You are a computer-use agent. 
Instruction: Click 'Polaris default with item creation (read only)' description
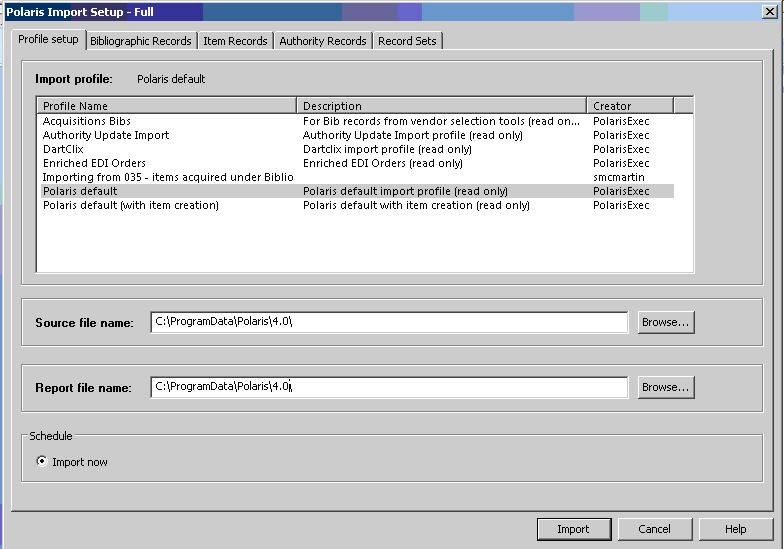[x=416, y=205]
